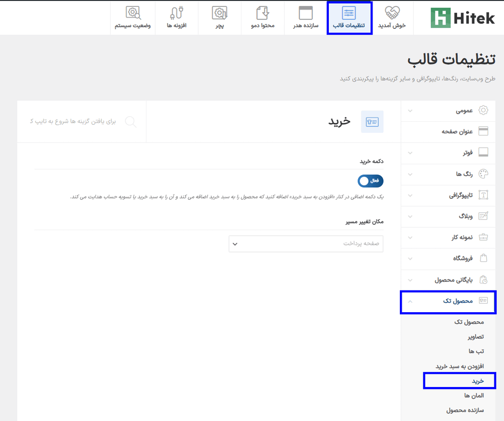504x421 pixels.
Task: Open the خوش آمدید welcome tab
Action: pos(392,18)
